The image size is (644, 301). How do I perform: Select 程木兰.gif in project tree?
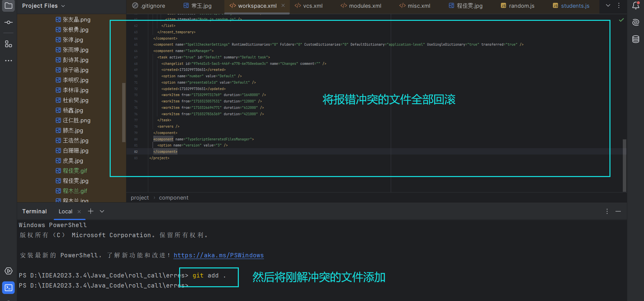coord(71,191)
